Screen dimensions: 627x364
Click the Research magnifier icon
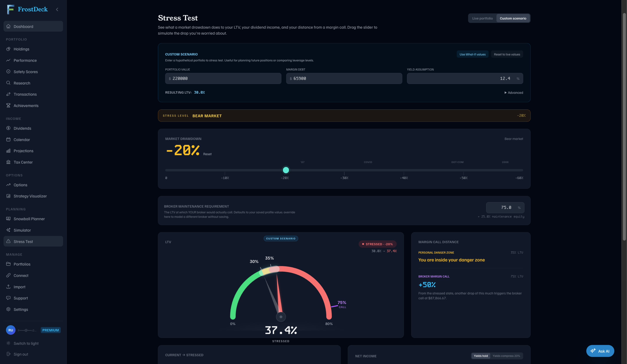pos(8,83)
